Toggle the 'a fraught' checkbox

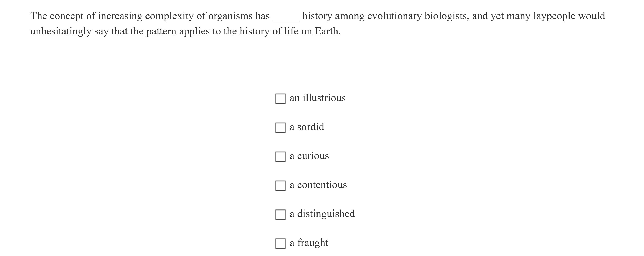280,244
